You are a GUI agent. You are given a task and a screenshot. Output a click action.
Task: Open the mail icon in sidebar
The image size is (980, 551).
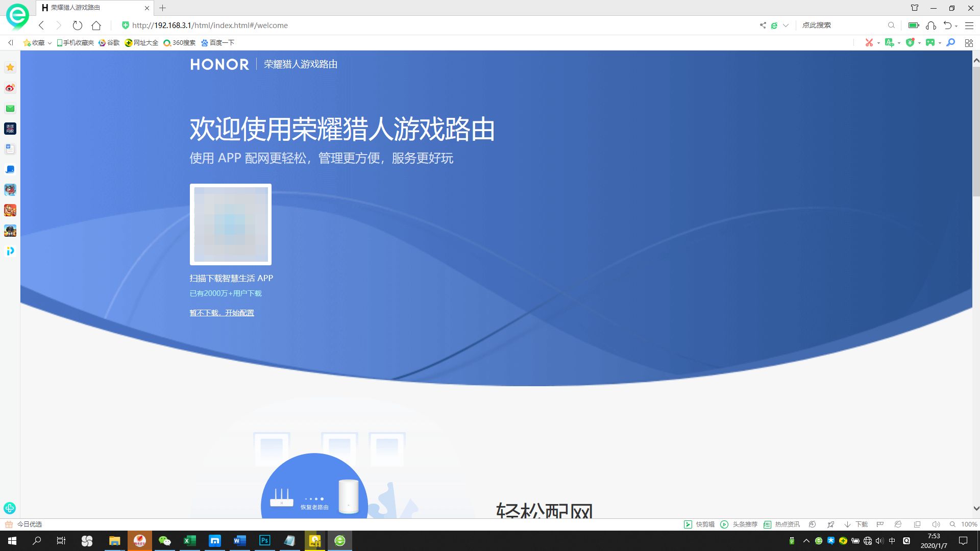pos(10,108)
